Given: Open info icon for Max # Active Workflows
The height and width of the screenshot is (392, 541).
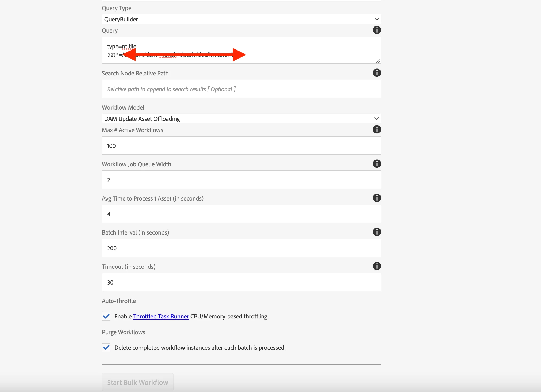Looking at the screenshot, I should pyautogui.click(x=377, y=129).
